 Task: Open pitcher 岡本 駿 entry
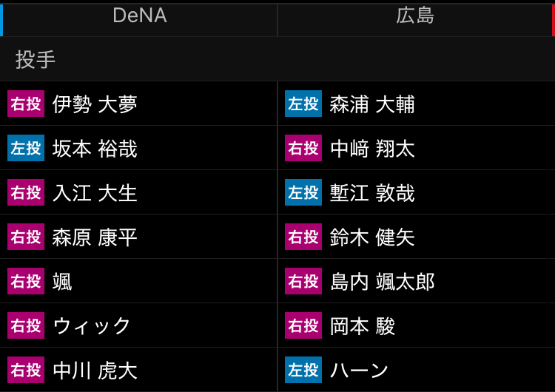[x=417, y=325]
